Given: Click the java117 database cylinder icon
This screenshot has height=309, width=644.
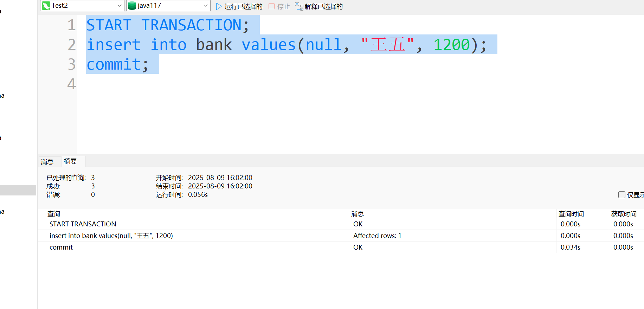Looking at the screenshot, I should (132, 6).
